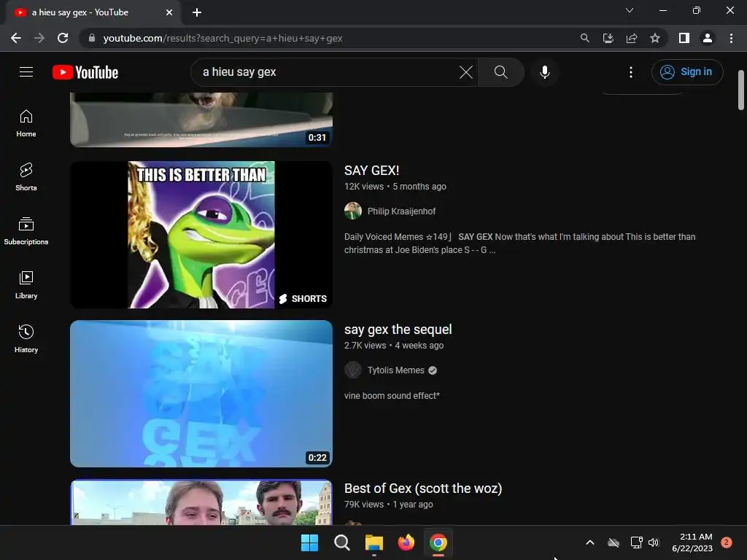
Task: Click the YouTube logo
Action: (x=85, y=72)
